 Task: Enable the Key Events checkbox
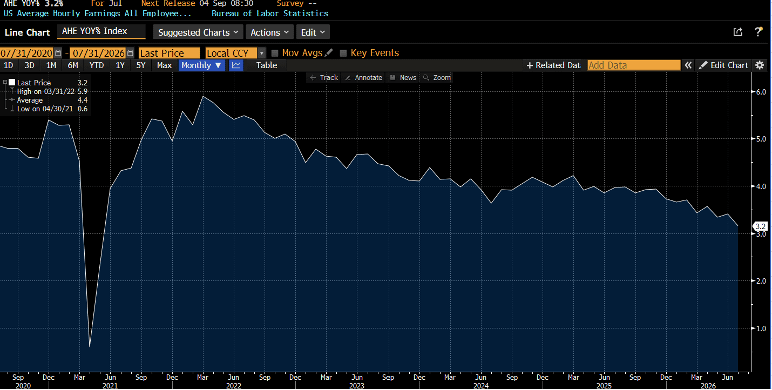click(x=344, y=53)
